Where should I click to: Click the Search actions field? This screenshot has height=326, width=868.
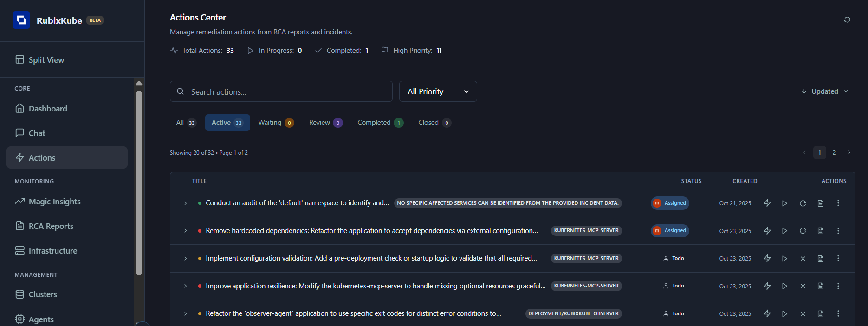click(281, 91)
